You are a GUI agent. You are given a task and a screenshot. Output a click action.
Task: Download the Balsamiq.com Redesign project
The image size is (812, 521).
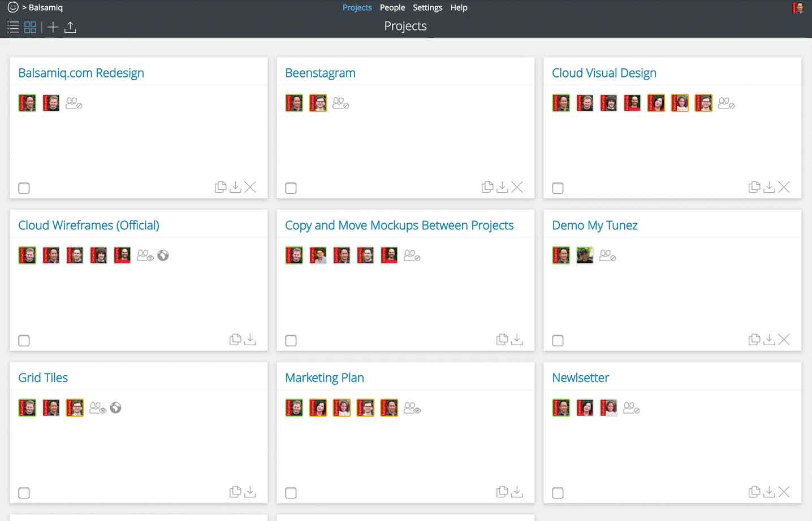click(x=235, y=187)
